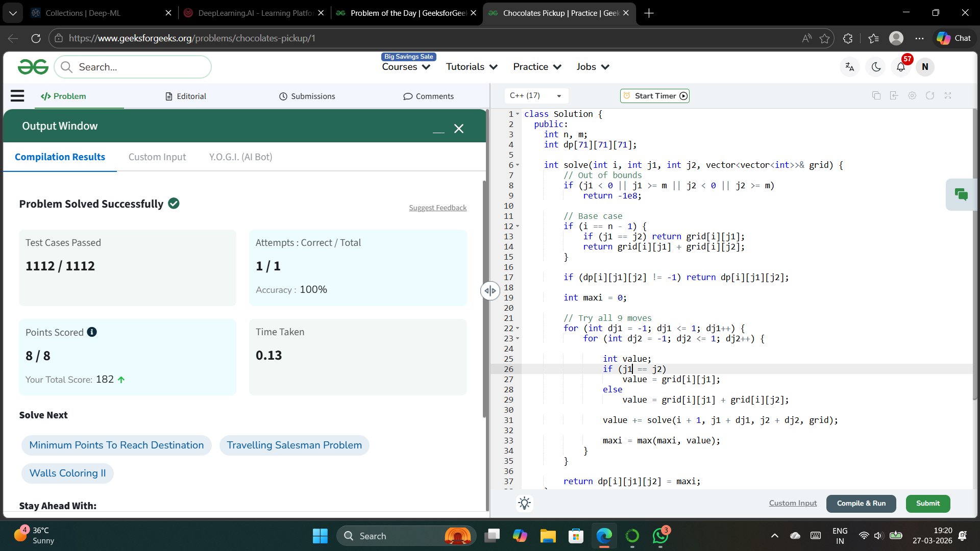This screenshot has width=980, height=551.
Task: Expand the Practice dropdown menu
Action: 537,67
